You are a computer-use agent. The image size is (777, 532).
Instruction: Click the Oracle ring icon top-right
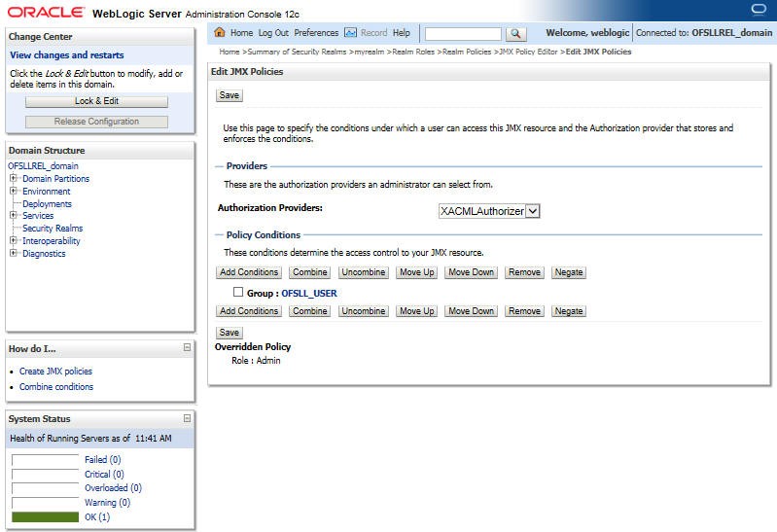tap(759, 10)
